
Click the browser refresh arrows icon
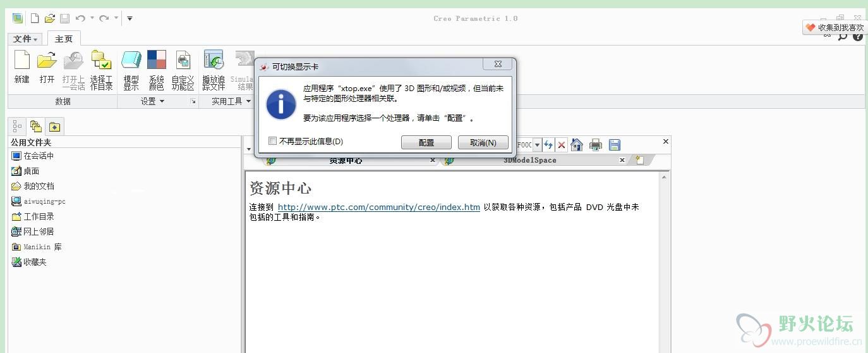pos(548,145)
